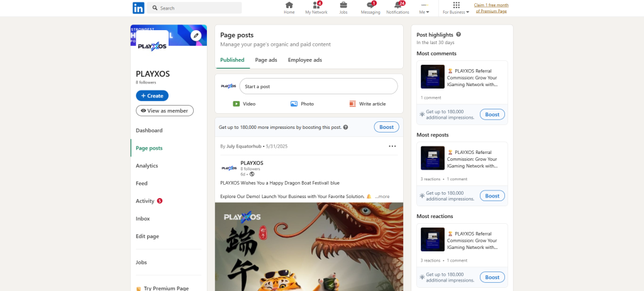Image resolution: width=644 pixels, height=291 pixels.
Task: Open the Messaging icon
Action: tap(370, 8)
